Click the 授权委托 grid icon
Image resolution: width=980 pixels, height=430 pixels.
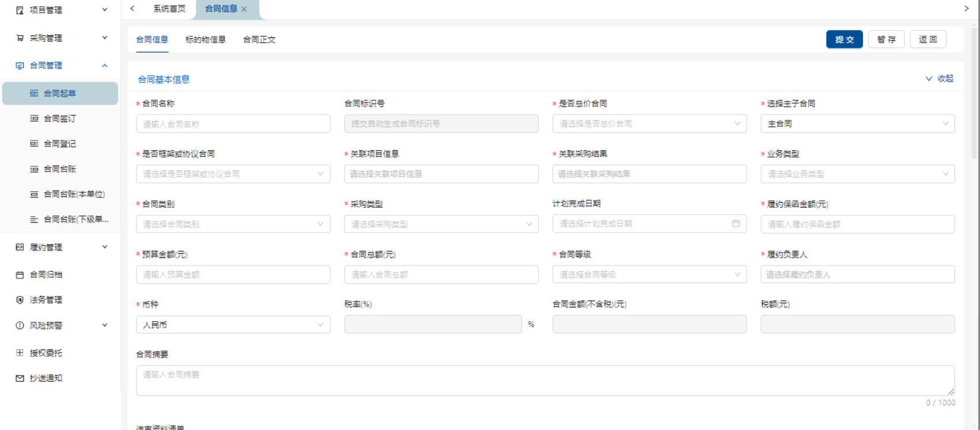tap(20, 353)
